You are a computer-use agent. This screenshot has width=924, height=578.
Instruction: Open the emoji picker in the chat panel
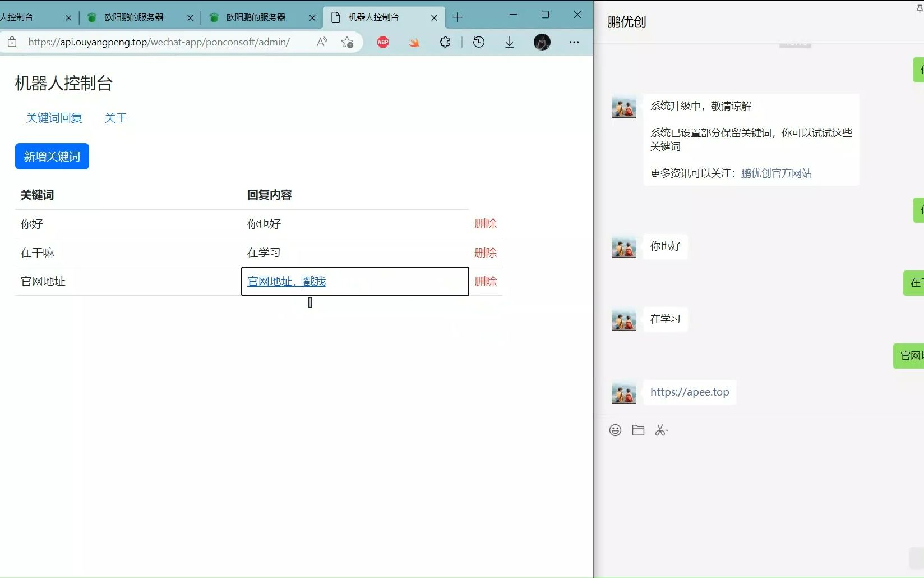tap(615, 430)
